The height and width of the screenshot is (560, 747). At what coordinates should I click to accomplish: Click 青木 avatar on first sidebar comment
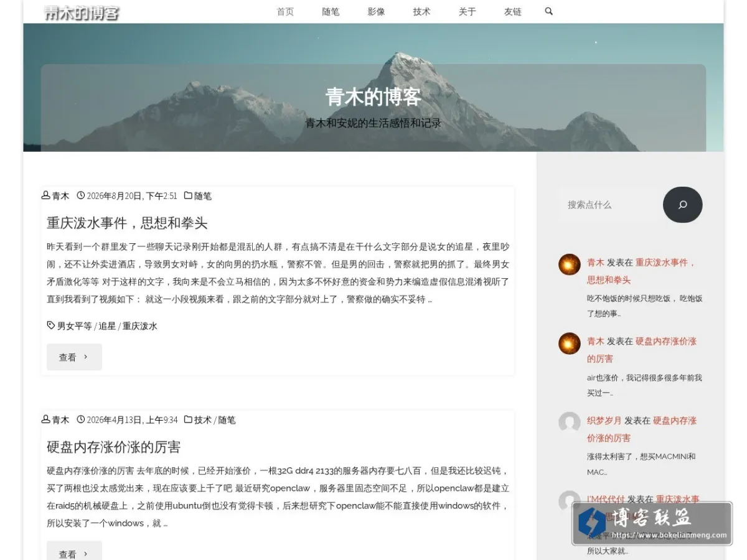click(569, 264)
